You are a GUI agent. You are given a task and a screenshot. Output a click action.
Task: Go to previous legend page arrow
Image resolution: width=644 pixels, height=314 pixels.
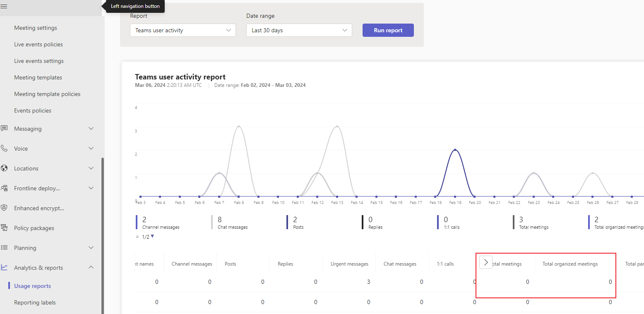137,236
